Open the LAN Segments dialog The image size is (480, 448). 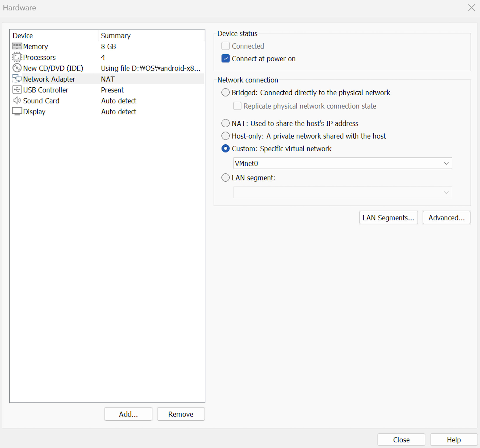388,218
